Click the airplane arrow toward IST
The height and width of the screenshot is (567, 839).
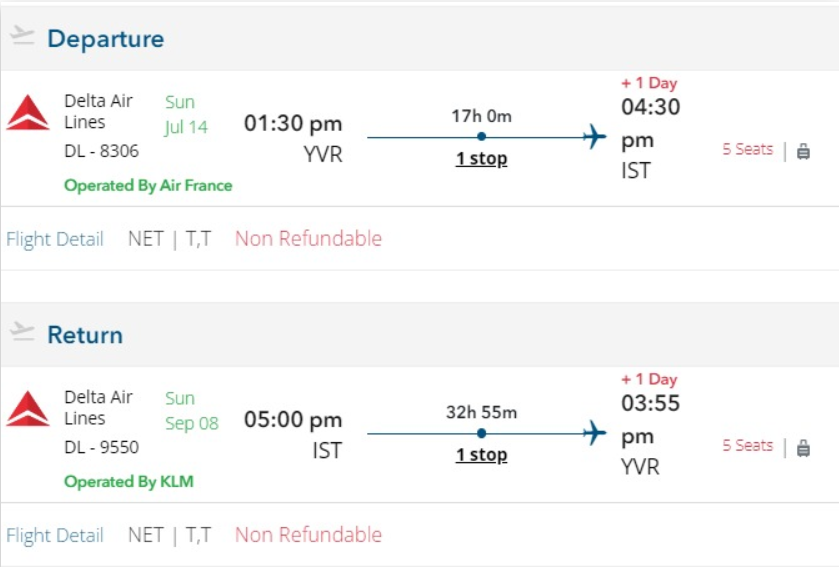(595, 137)
